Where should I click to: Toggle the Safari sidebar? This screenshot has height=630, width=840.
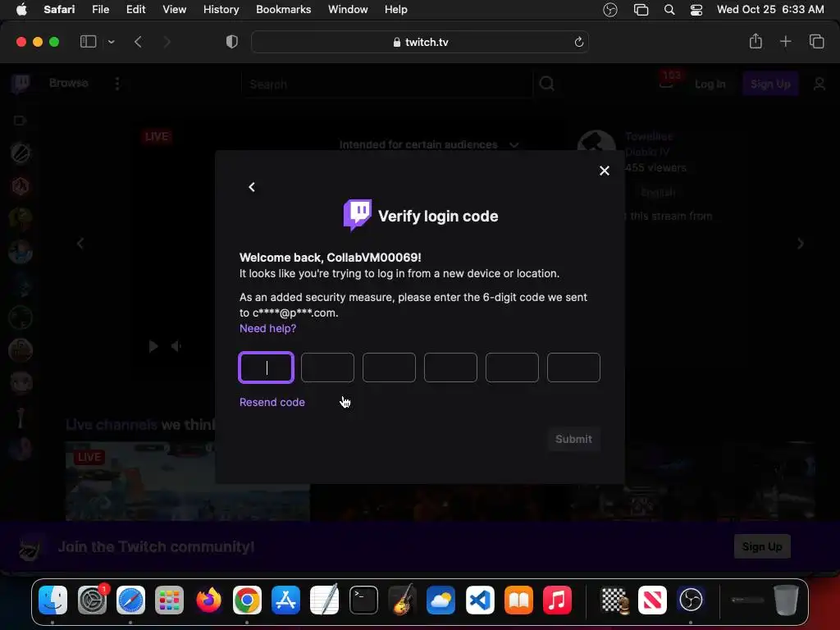tap(88, 41)
